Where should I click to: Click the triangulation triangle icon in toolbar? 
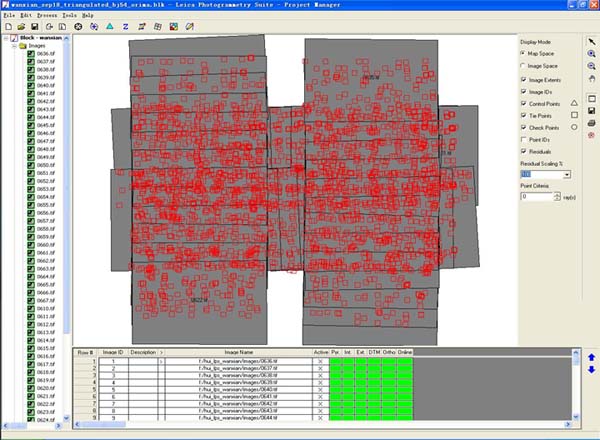[108, 26]
